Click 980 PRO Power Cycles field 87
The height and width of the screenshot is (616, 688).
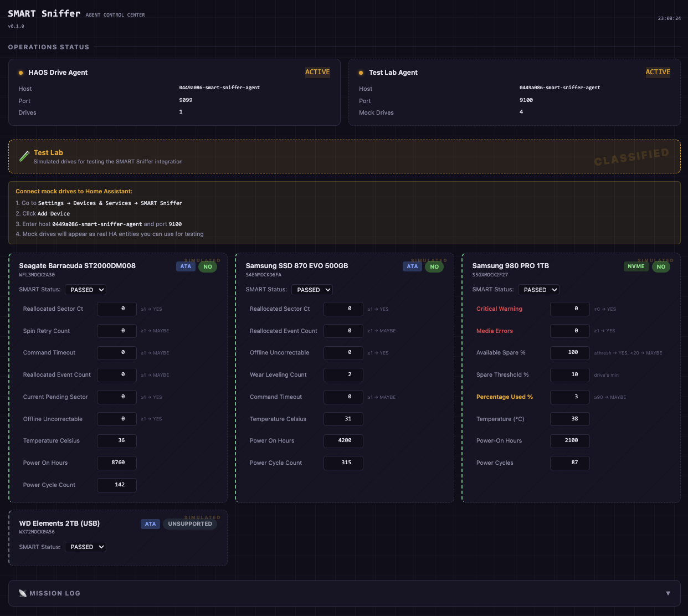pyautogui.click(x=570, y=463)
